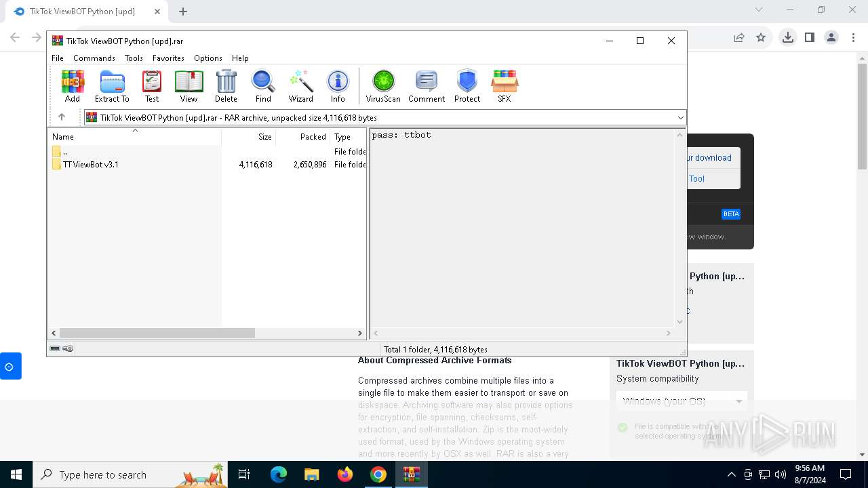Create SFX archive icon
868x488 pixels.
click(504, 86)
